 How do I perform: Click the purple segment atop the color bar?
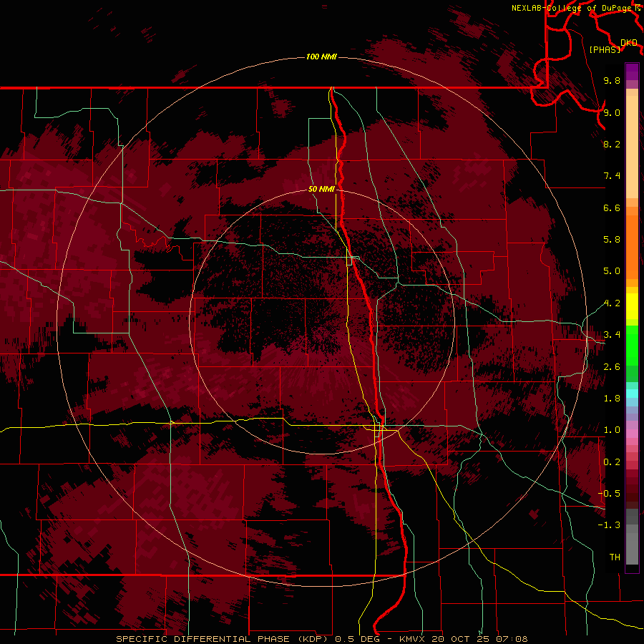pyautogui.click(x=632, y=72)
